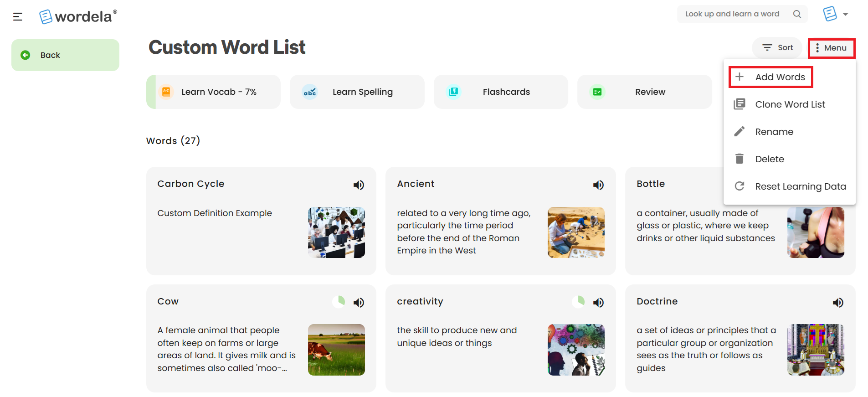Click the speaker icon on Cow card
868x397 pixels.
[x=359, y=302]
